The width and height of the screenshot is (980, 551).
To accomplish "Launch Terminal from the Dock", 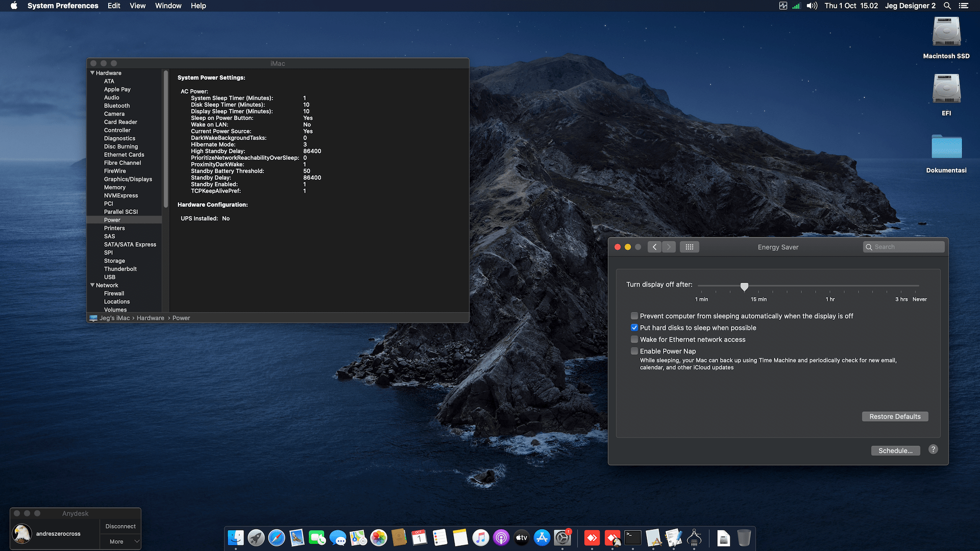I will click(x=632, y=537).
